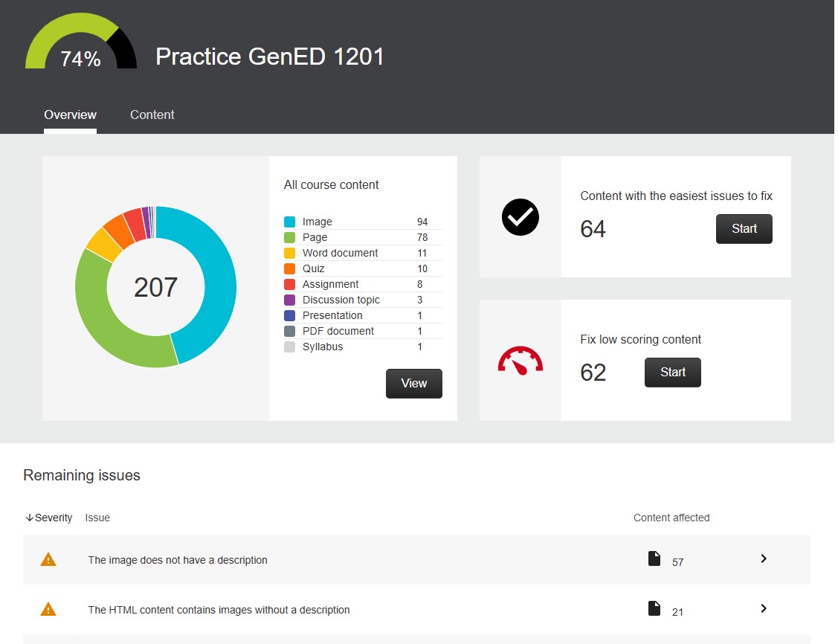Click the green Page legend swatch
This screenshot has height=644, width=838.
290,237
